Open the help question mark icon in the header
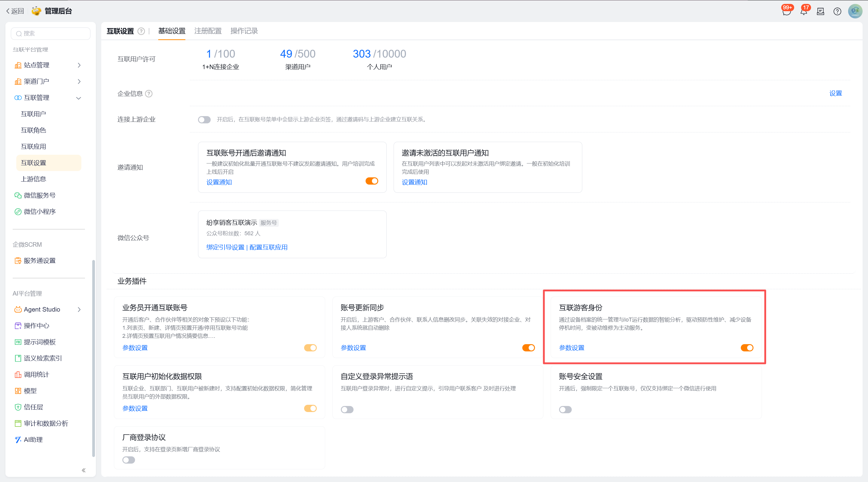This screenshot has width=868, height=482. pyautogui.click(x=837, y=11)
